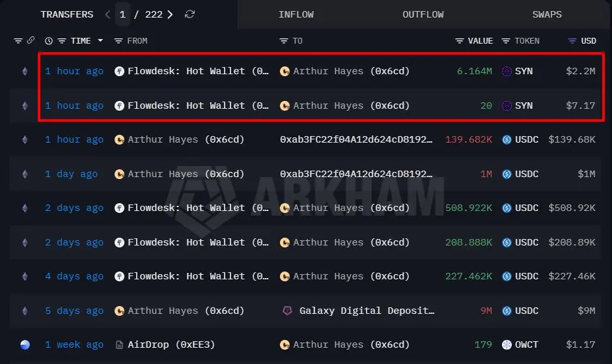Click the $2.2M USD amount

click(580, 71)
